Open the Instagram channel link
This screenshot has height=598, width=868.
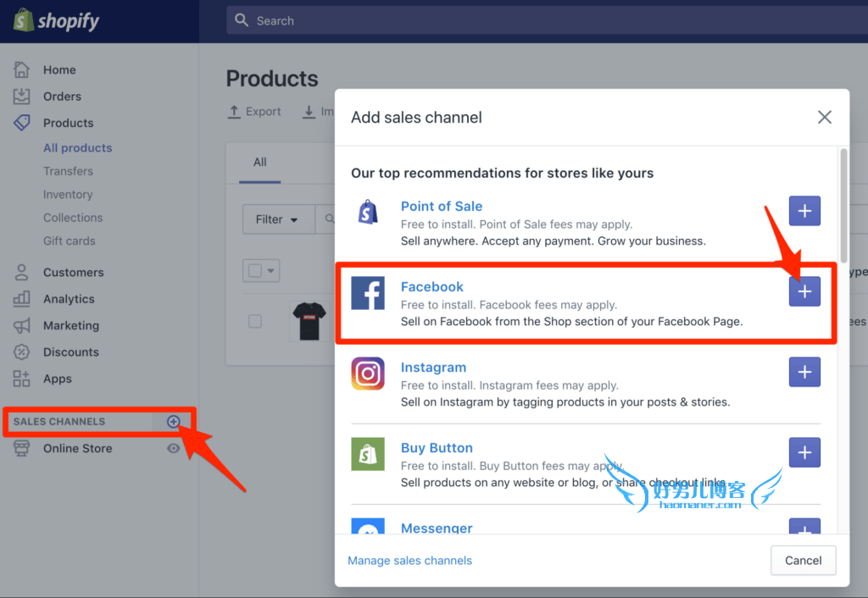[x=433, y=368]
